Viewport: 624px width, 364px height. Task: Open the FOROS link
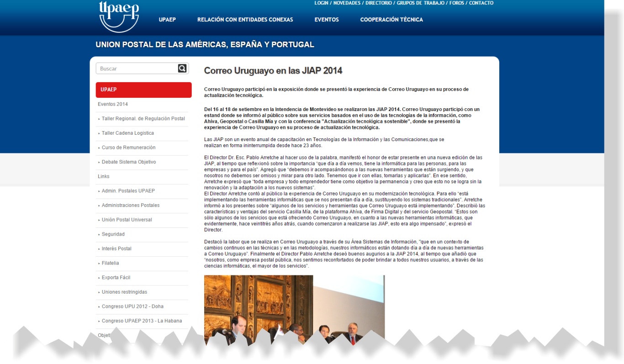[457, 3]
